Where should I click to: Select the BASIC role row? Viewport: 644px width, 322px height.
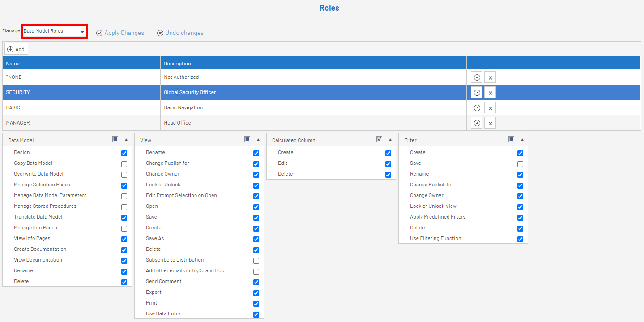[x=81, y=108]
